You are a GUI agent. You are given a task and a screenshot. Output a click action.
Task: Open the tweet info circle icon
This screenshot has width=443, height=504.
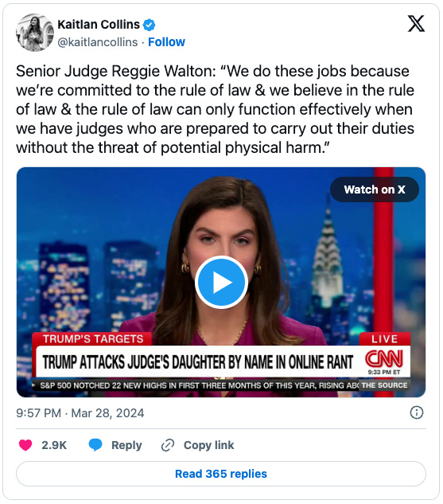(x=417, y=412)
